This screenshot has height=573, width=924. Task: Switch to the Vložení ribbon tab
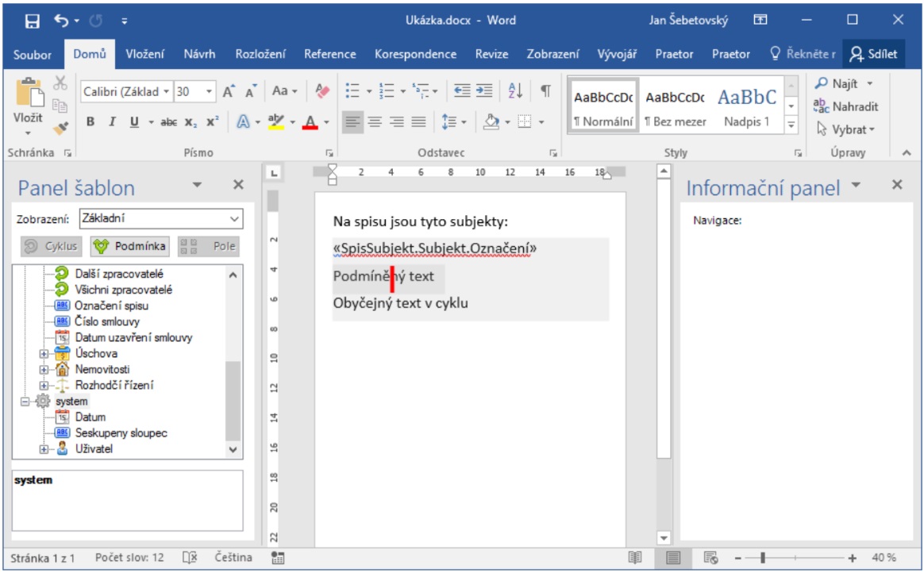tap(145, 54)
